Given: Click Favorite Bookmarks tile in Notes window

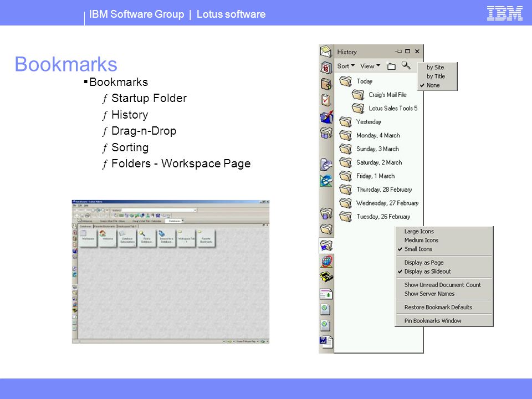Looking at the screenshot, I should point(206,238).
